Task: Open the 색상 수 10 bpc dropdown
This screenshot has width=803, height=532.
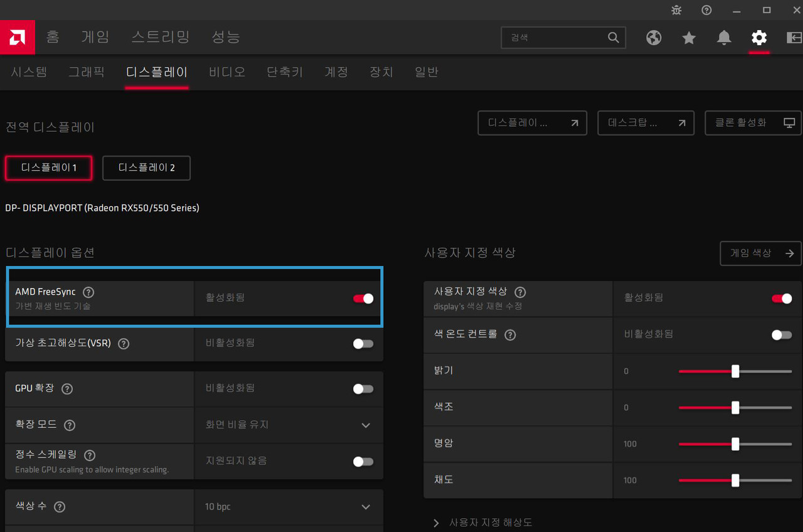Action: (x=366, y=507)
